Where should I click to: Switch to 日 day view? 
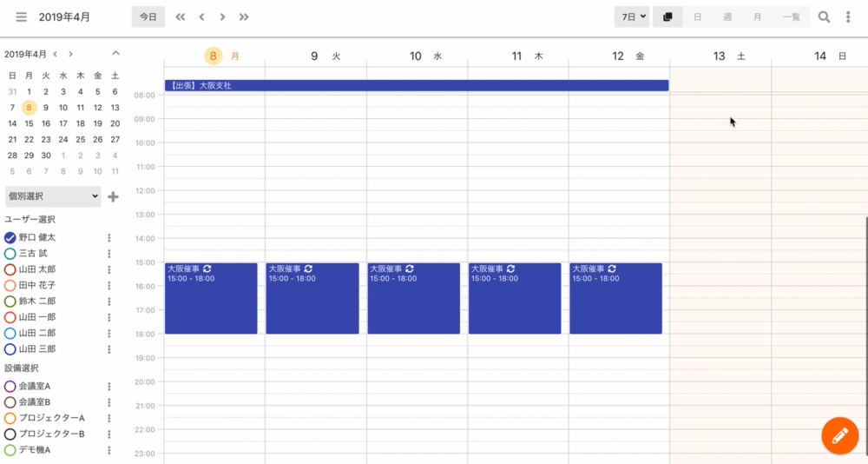[x=698, y=17]
